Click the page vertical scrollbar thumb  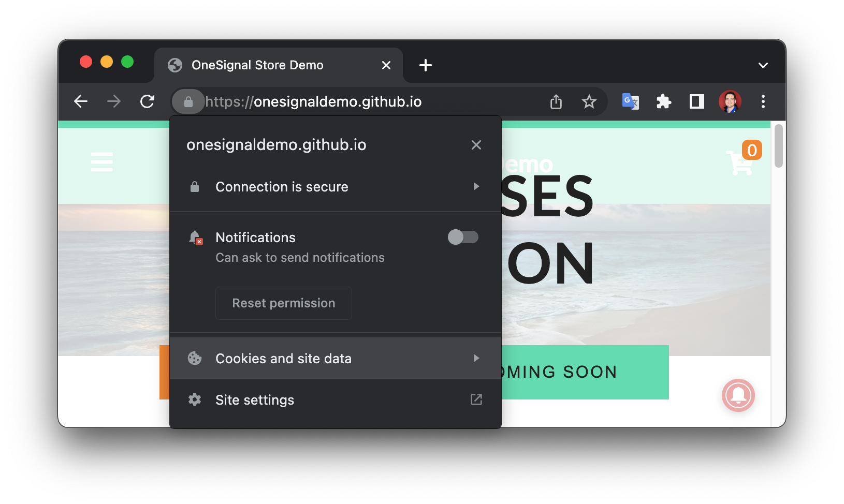pyautogui.click(x=779, y=146)
